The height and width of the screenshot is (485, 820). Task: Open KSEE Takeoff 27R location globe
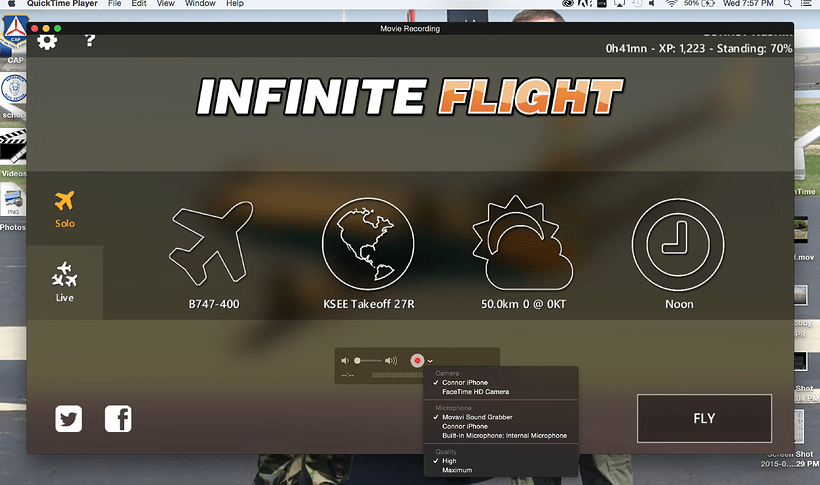pos(368,244)
